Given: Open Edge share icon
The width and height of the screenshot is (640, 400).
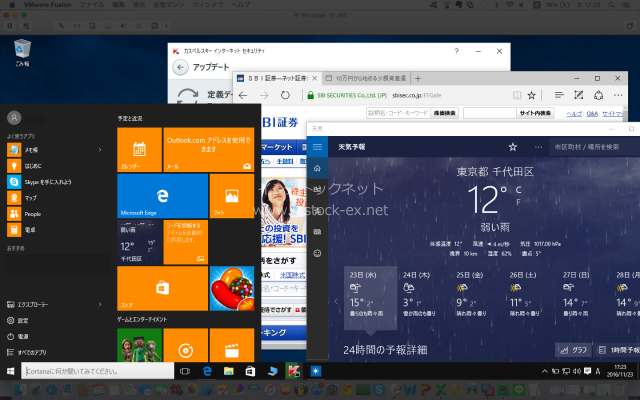Looking at the screenshot, I should click(x=598, y=96).
